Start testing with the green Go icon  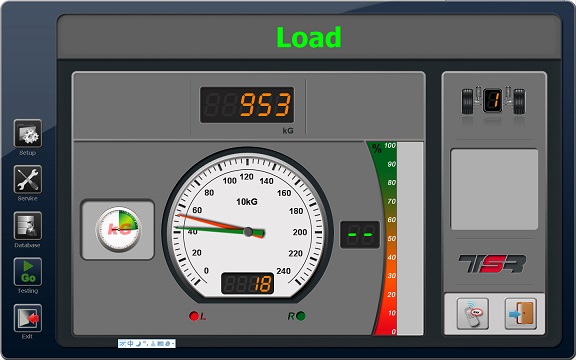28,272
